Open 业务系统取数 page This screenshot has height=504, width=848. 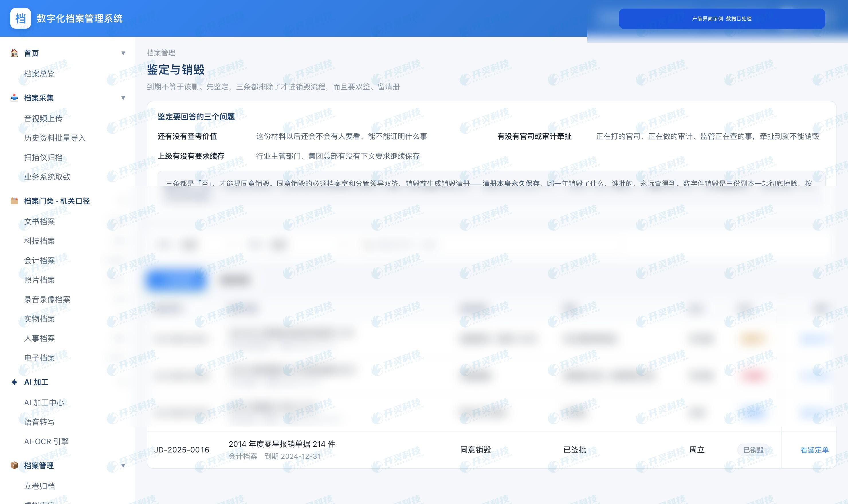coord(47,177)
